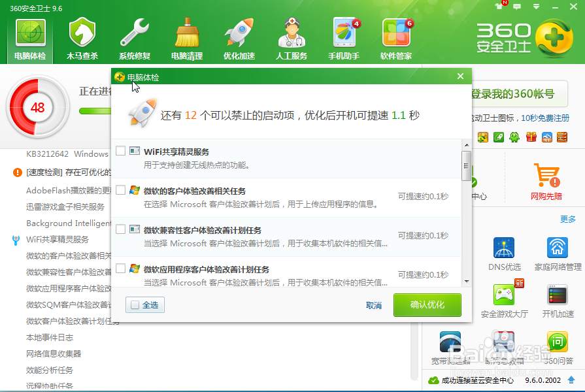Click the orange warning icon beside 速度检测
Viewport: 585px width, 392px height.
click(x=17, y=172)
